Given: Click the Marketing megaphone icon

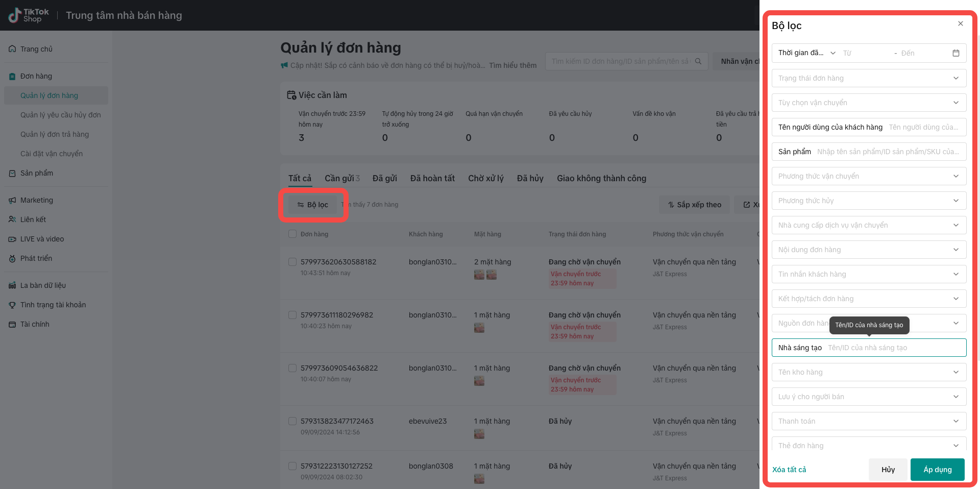Looking at the screenshot, I should [12, 200].
